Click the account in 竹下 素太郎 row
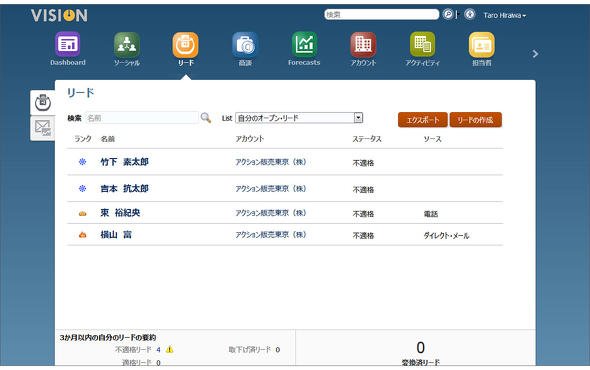 tap(271, 162)
